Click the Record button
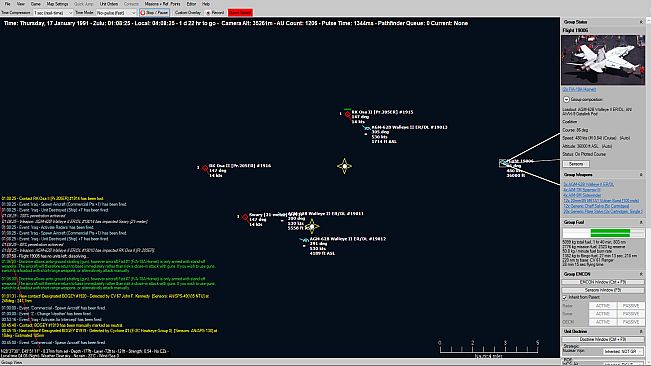The height and width of the screenshot is (366, 651). tap(215, 13)
